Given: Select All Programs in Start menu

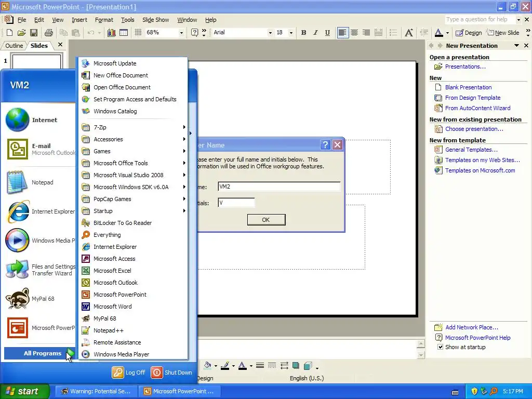Looking at the screenshot, I should (39, 353).
